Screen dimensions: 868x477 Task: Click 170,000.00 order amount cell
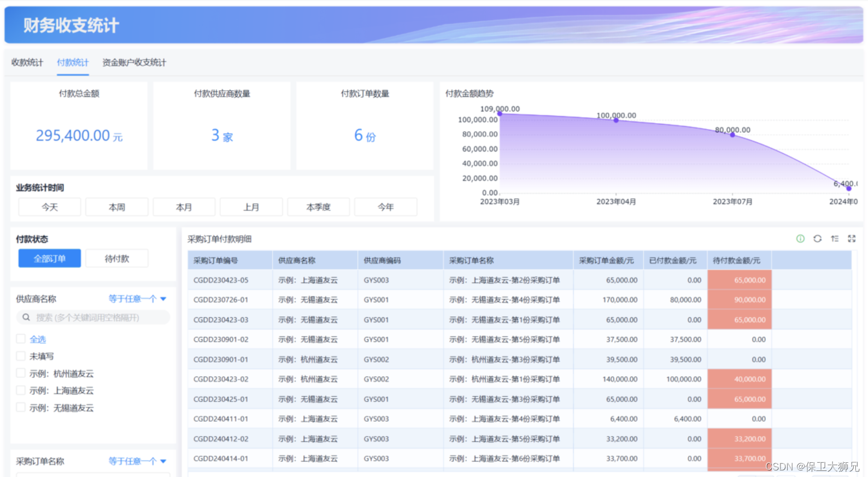point(608,300)
